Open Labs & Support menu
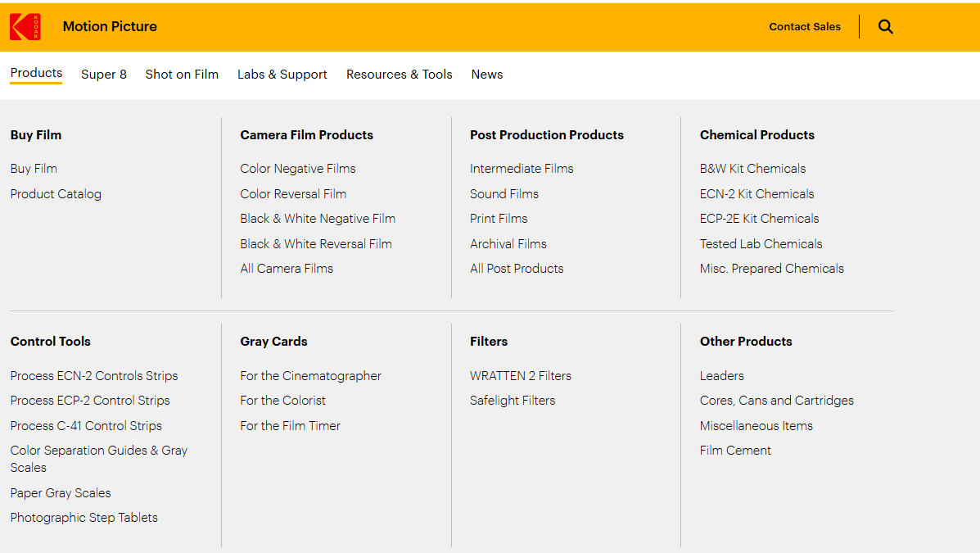This screenshot has width=980, height=553. 282,75
